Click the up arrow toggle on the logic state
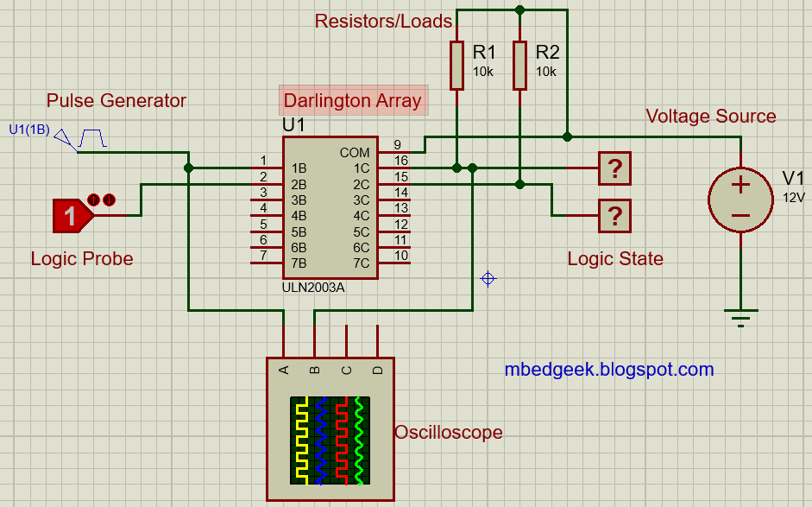Viewport: 812px width, 507px height. click(93, 200)
